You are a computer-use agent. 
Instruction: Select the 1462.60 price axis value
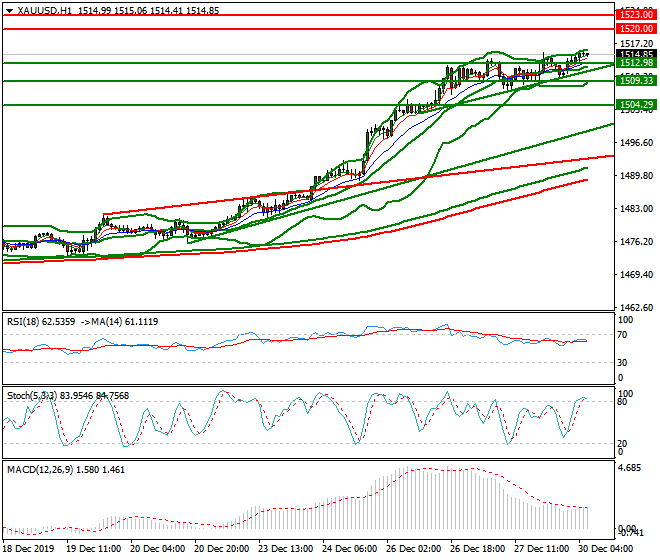(636, 307)
